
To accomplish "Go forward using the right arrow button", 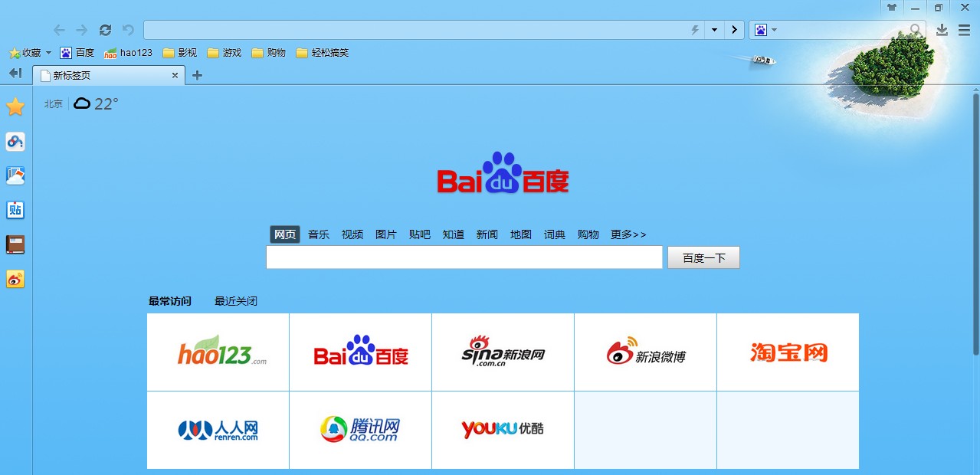I will (x=82, y=30).
